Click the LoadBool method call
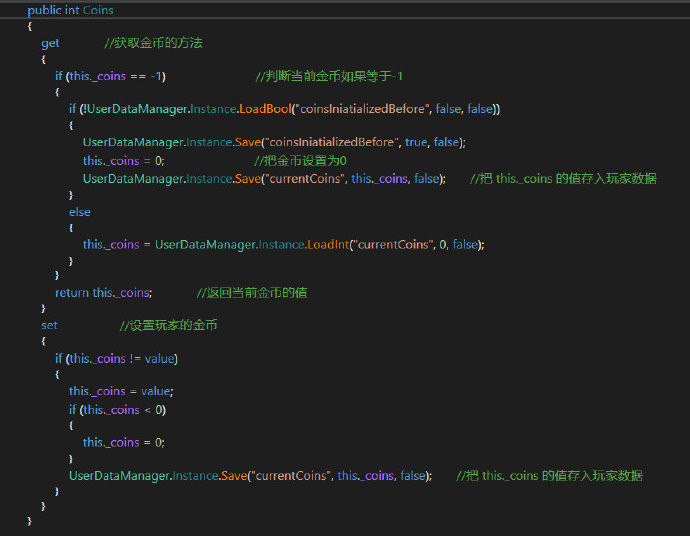Viewport: 690px width, 536px height. click(270, 109)
